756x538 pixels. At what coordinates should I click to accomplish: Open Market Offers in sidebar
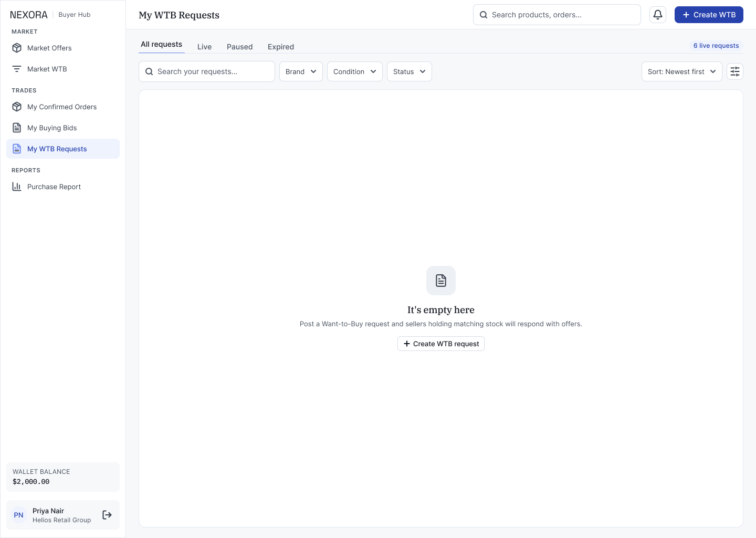(x=63, y=48)
